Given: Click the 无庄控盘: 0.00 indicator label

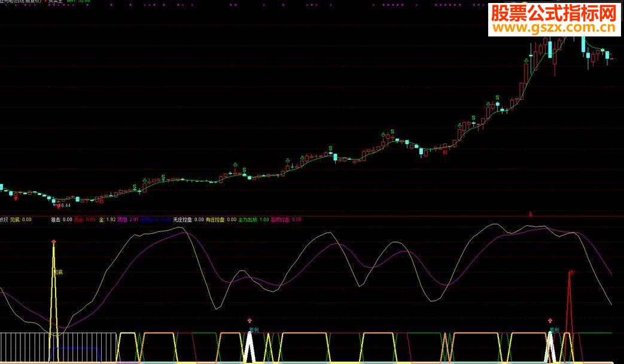Looking at the screenshot, I should 188,219.
